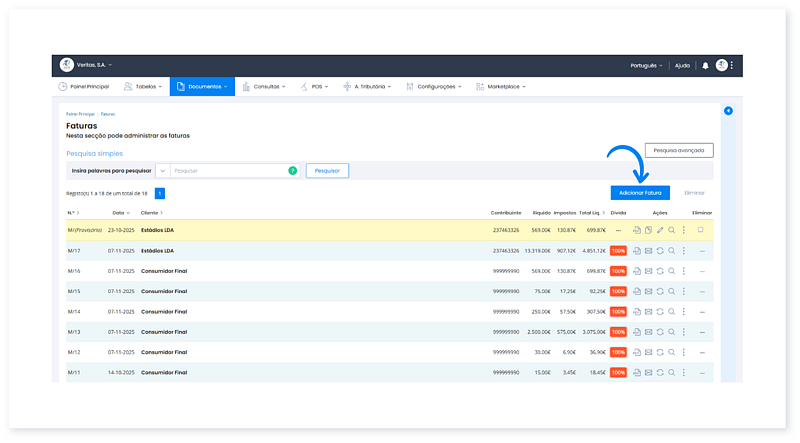Tick the delete checkbox for provisional invoice
The image size is (800, 443).
[x=700, y=230]
